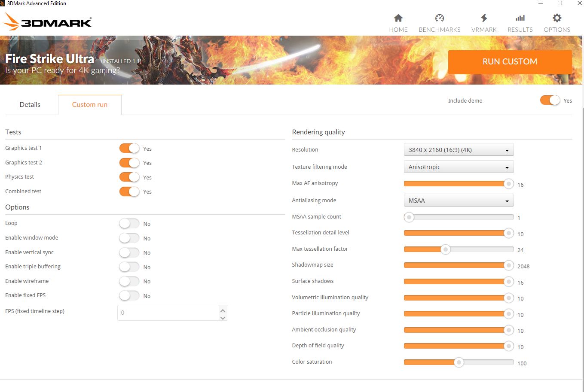Maximize the 3DMark window
Screen dimensions: 584x392
tap(560, 3)
